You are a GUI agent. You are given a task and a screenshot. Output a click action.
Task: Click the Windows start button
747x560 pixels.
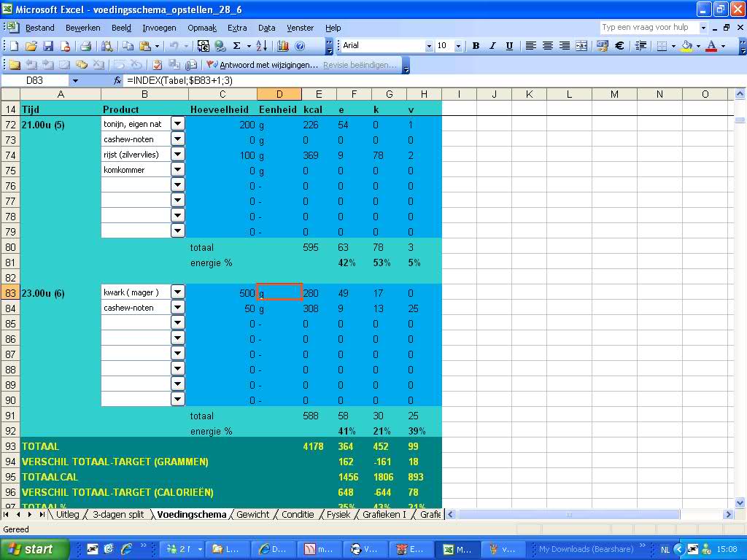tap(35, 549)
